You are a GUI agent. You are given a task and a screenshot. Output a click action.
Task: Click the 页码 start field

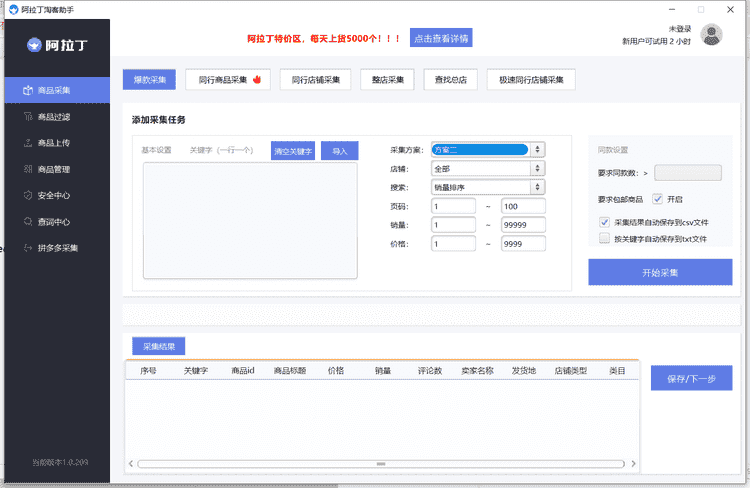coord(453,206)
